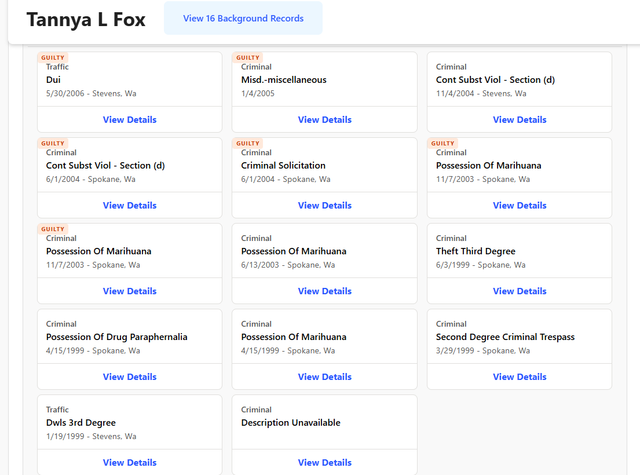Click Cont Subst Viol title dated 11/4/2004
This screenshot has width=640, height=475.
495,80
